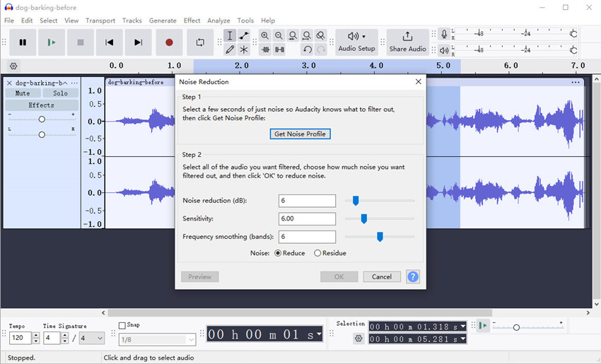This screenshot has width=601, height=364.
Task: Click the Play-at-speed button
Action: pos(484,326)
